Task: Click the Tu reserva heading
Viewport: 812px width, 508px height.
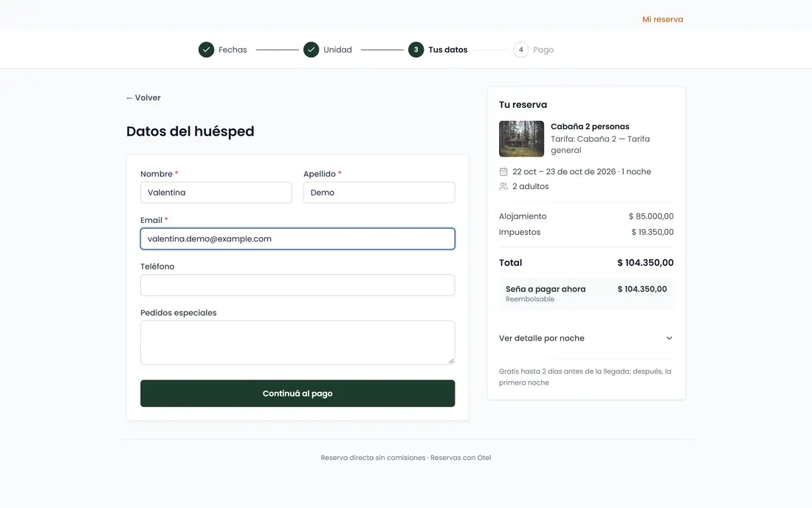Action: coord(523,105)
